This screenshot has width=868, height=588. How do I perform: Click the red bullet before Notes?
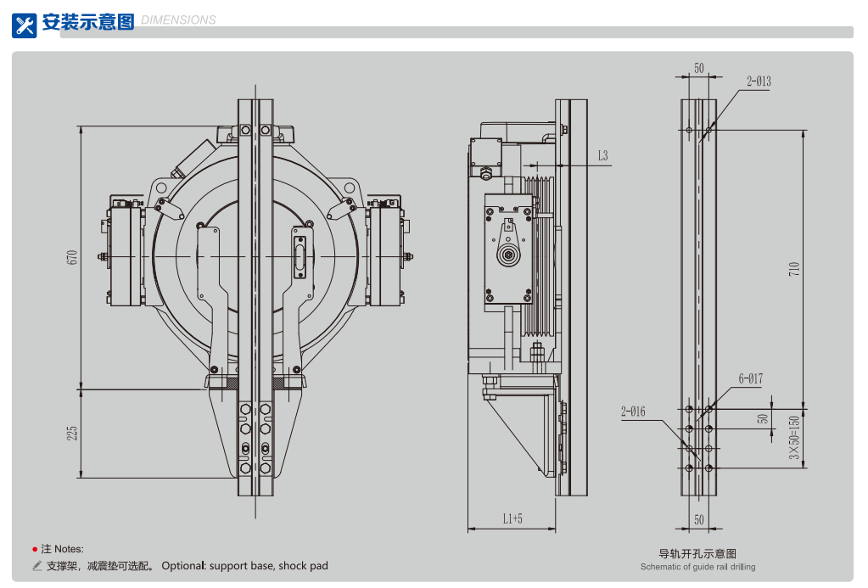[x=34, y=550]
